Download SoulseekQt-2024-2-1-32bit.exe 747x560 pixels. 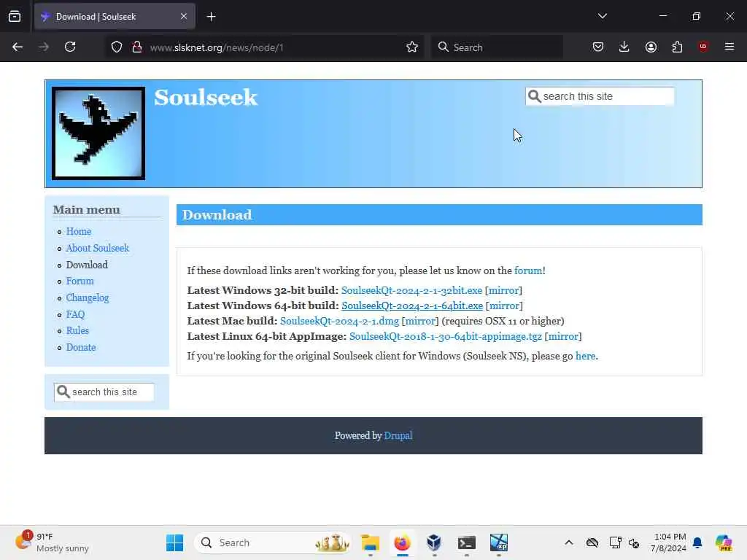(411, 290)
